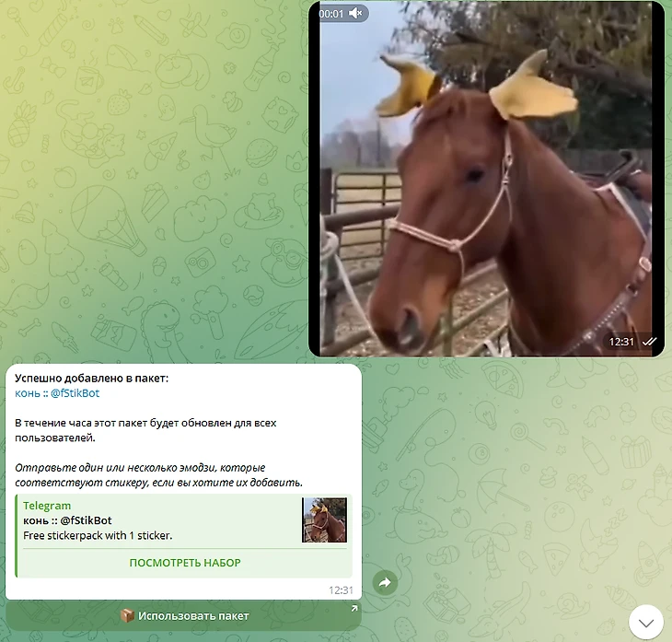Jump to latest messages via the down chevron
This screenshot has height=642, width=672.
coord(646,622)
